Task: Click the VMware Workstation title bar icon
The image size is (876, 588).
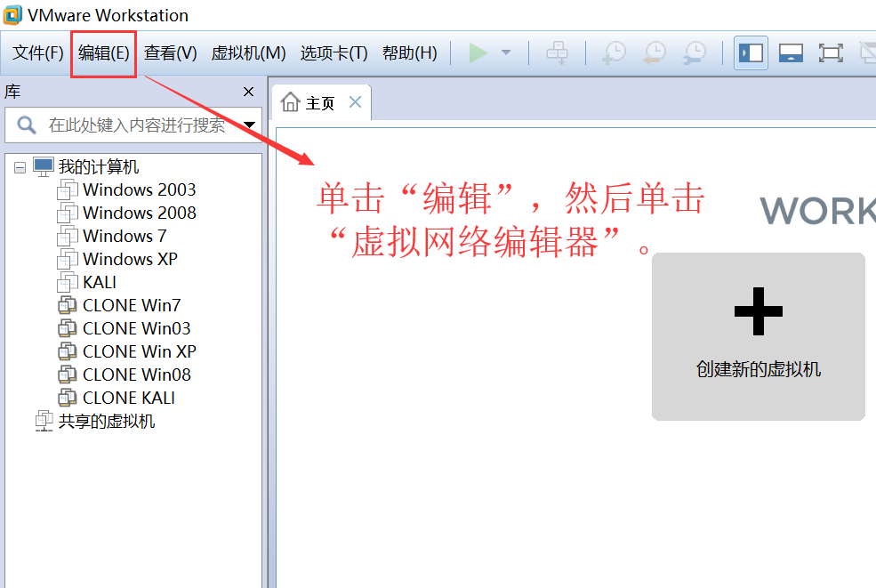Action: click(12, 15)
